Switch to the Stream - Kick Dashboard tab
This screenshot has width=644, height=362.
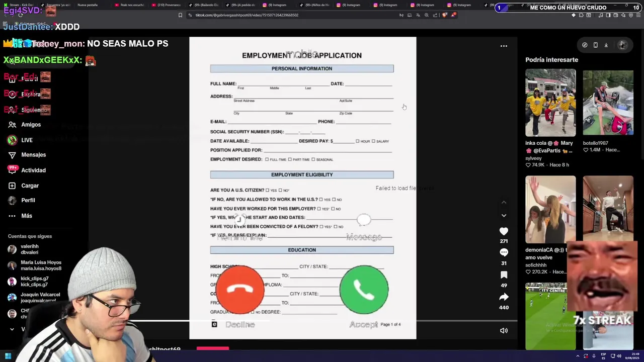(19, 5)
